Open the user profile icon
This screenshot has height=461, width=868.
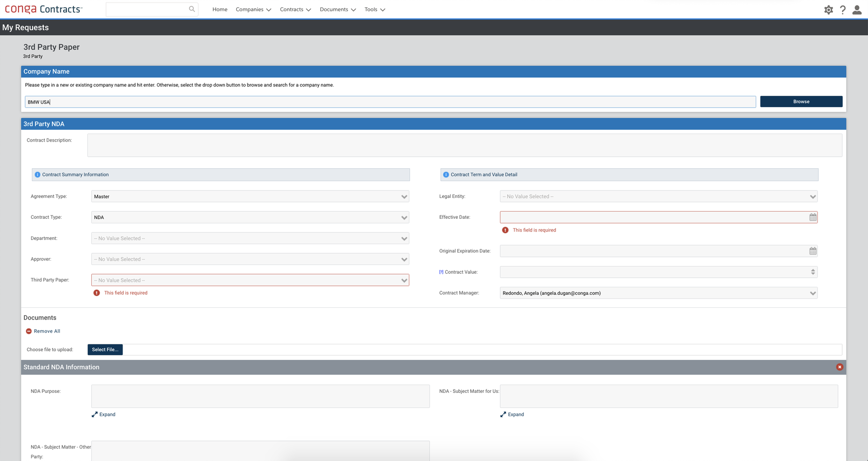click(857, 10)
